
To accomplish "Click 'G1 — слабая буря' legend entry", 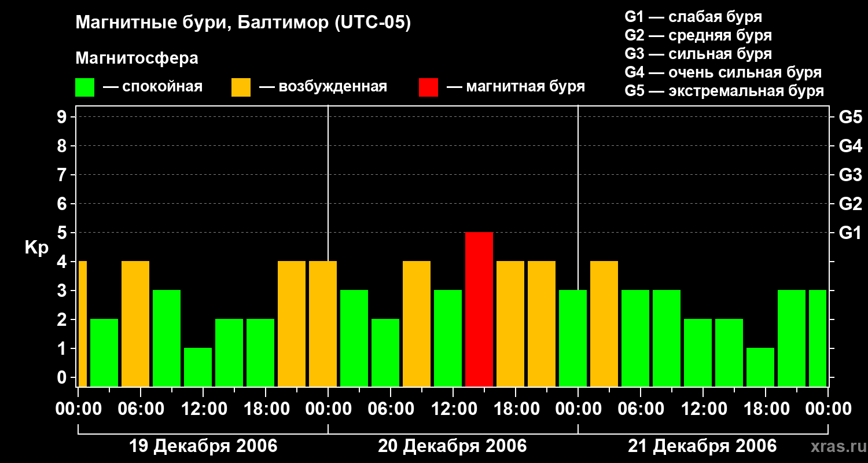I will (693, 17).
